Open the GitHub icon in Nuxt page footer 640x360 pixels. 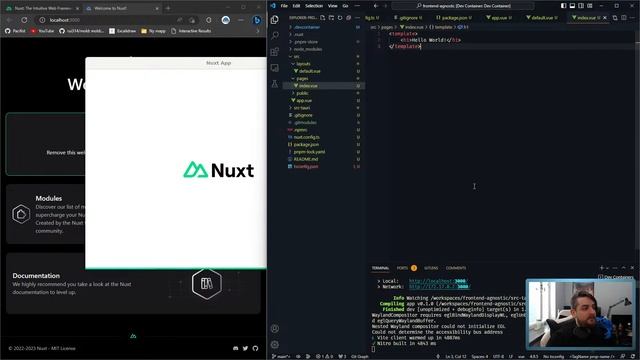point(255,348)
